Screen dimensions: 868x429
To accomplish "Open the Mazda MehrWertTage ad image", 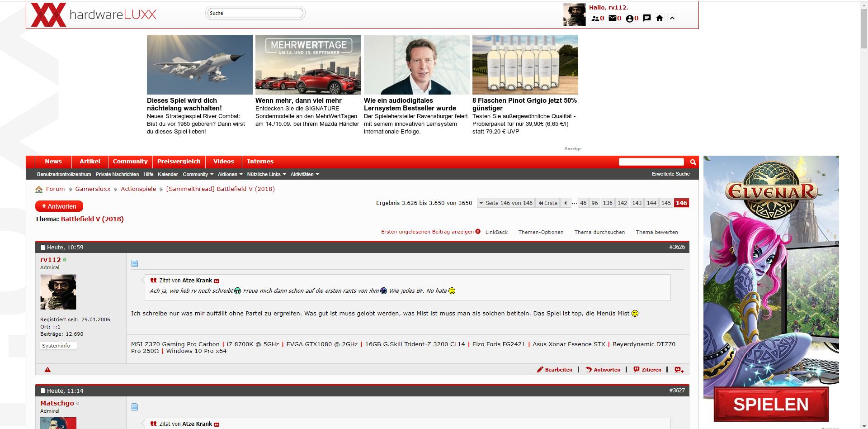I will tap(308, 65).
